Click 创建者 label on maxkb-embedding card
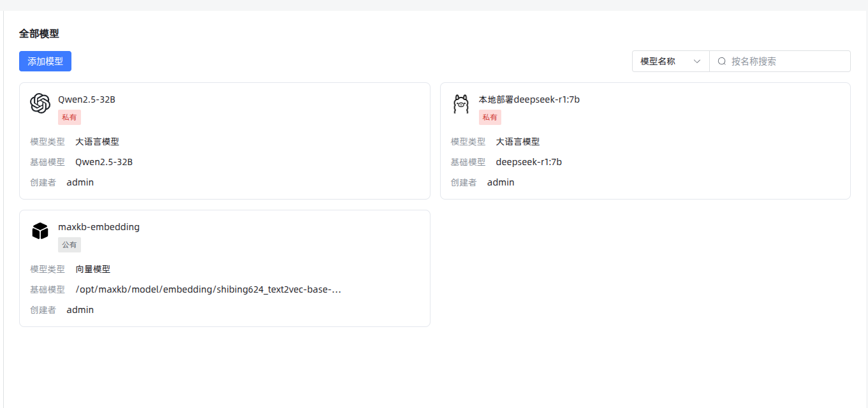 click(x=43, y=310)
